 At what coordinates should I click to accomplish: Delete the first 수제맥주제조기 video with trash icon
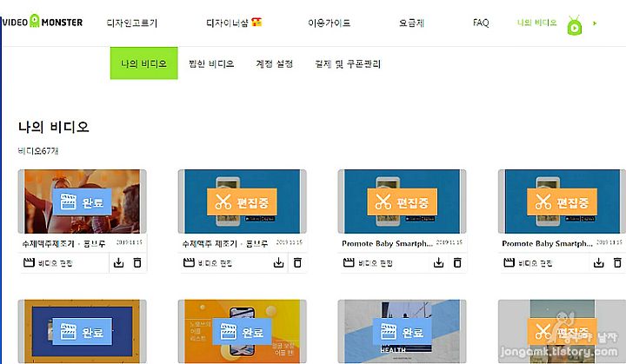(137, 262)
